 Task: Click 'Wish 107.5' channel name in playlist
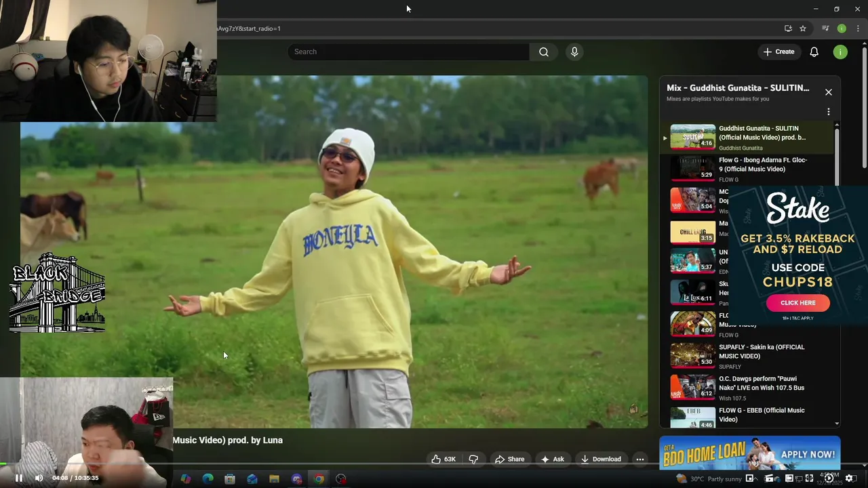coord(732,399)
